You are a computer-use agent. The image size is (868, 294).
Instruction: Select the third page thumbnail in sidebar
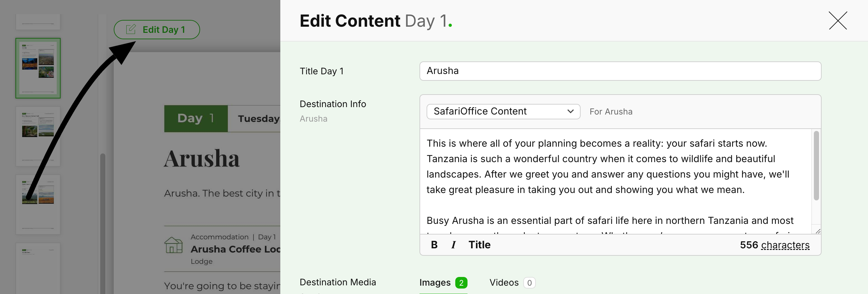(x=38, y=136)
